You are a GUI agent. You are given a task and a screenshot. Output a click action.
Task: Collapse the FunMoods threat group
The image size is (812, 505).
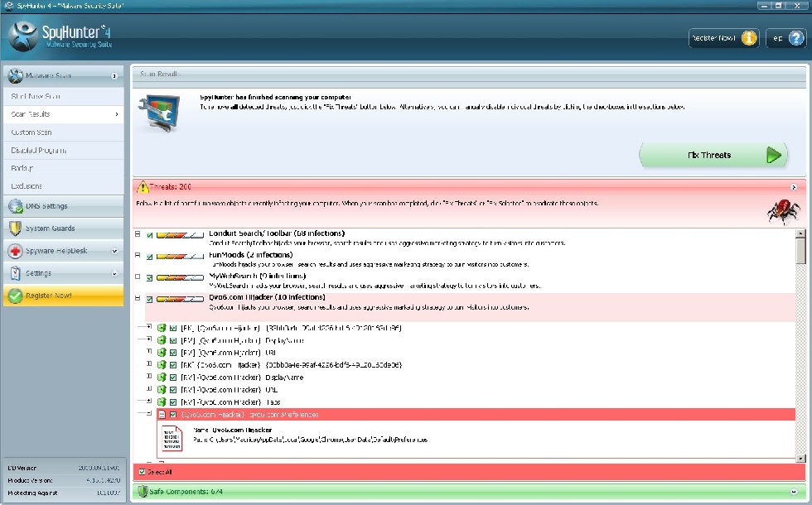[x=138, y=255]
